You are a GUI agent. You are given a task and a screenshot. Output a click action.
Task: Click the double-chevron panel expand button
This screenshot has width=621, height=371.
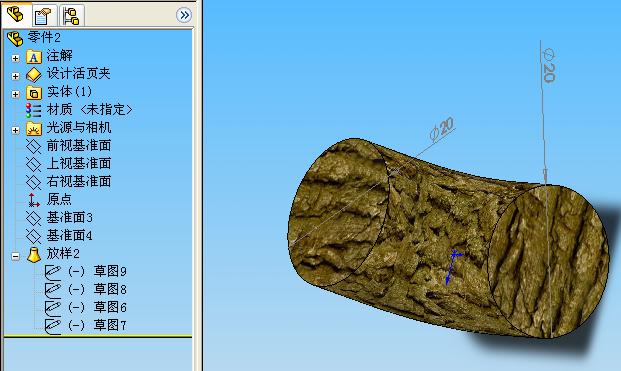tap(184, 15)
